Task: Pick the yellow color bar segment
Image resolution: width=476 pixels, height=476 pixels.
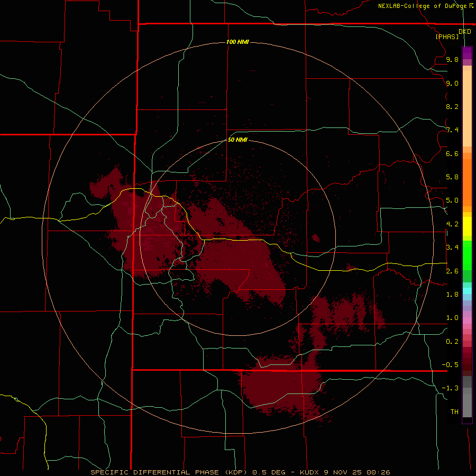Action: click(467, 226)
